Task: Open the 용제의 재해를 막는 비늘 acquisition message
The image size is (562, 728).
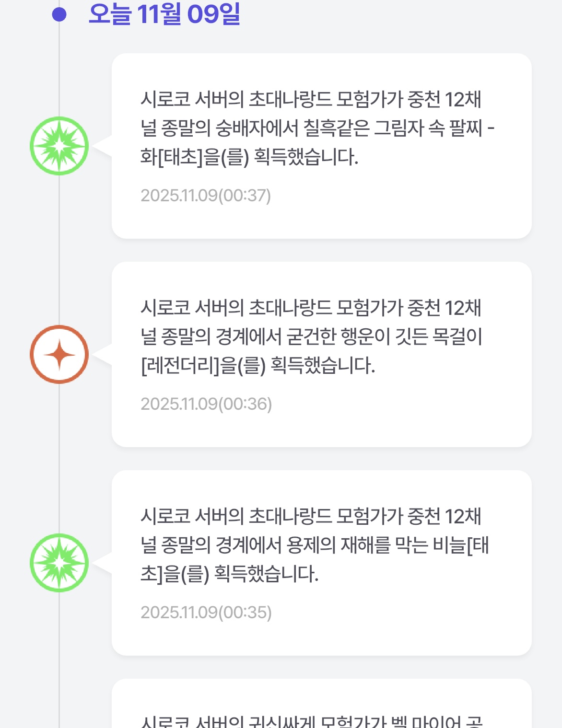Action: 314,544
